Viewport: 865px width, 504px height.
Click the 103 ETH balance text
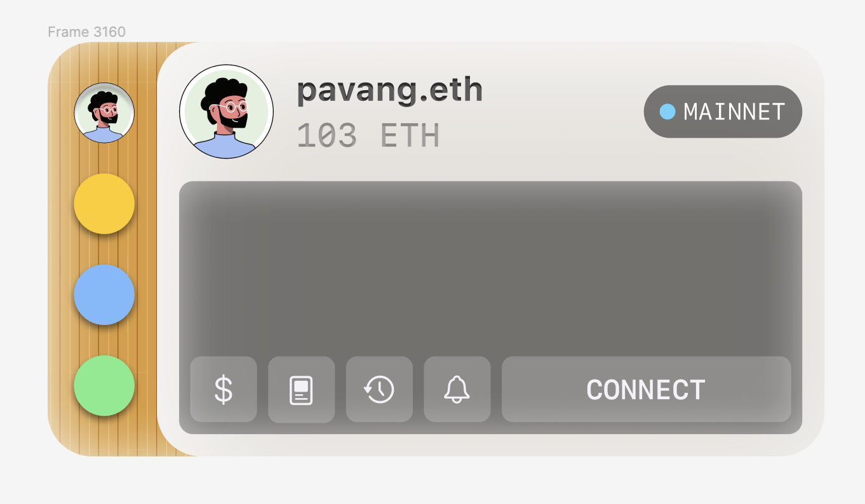368,135
